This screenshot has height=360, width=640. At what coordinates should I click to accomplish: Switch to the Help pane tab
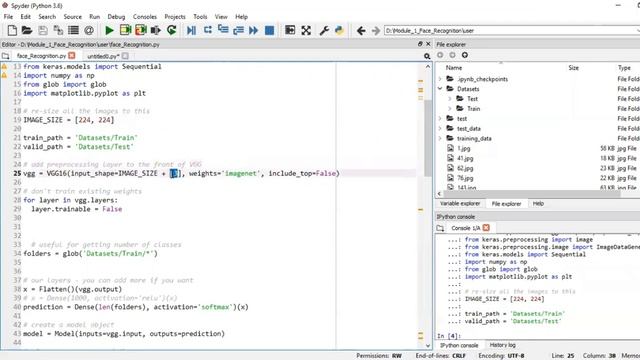click(x=538, y=204)
